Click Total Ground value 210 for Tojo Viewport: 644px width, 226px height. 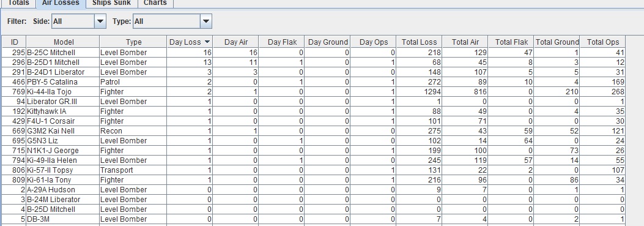coord(557,92)
